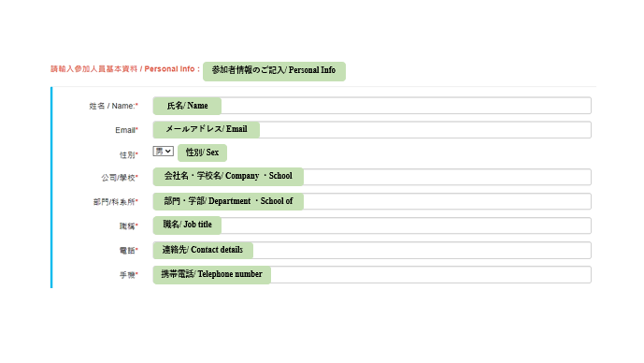The height and width of the screenshot is (363, 644).
Task: Click the 性別 label beside the gender select
Action: tap(129, 155)
